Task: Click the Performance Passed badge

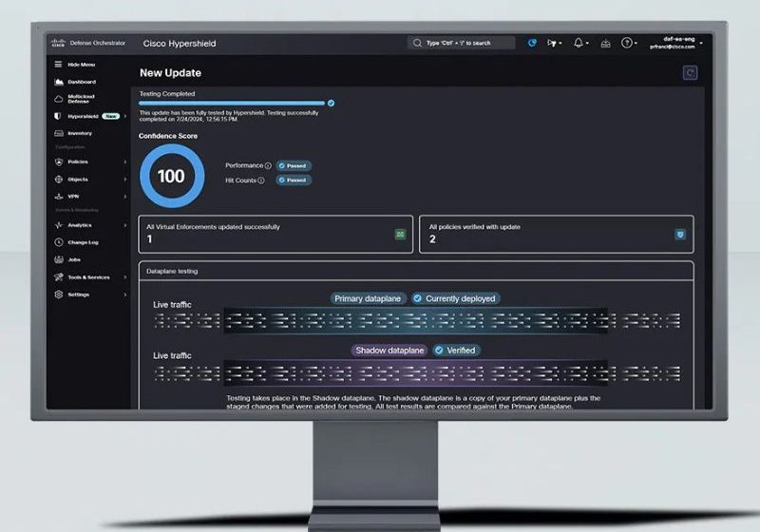Action: (294, 165)
